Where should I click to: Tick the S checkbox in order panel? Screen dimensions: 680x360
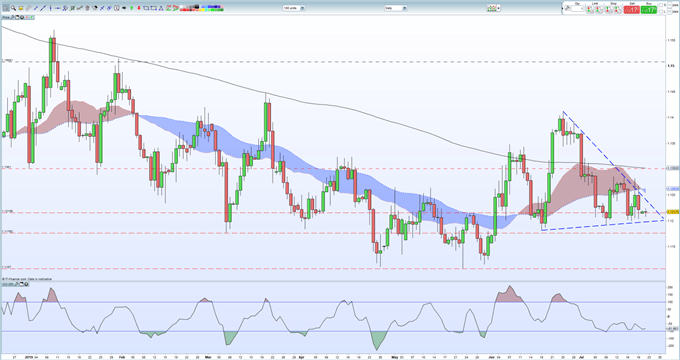pos(661,5)
